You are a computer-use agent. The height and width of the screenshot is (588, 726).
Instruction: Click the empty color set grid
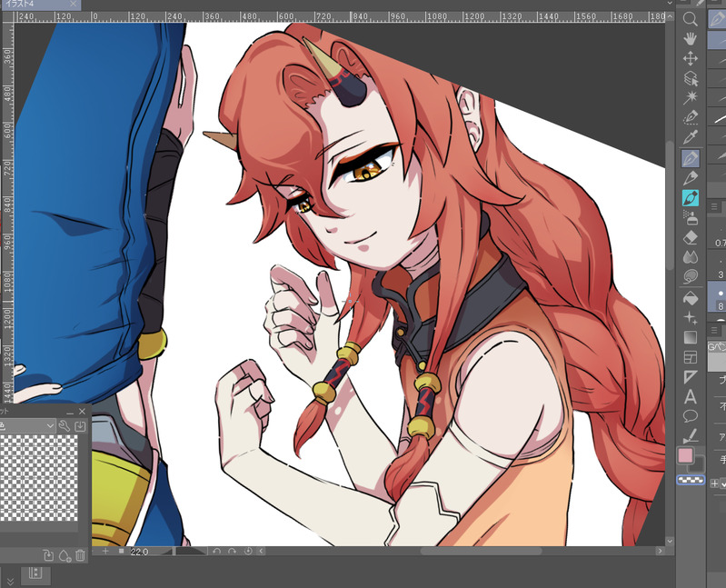pyautogui.click(x=39, y=477)
